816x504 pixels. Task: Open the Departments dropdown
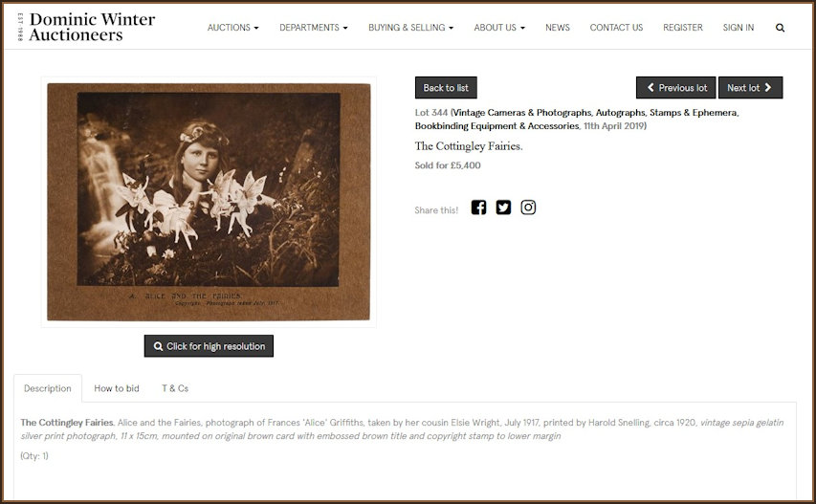313,28
